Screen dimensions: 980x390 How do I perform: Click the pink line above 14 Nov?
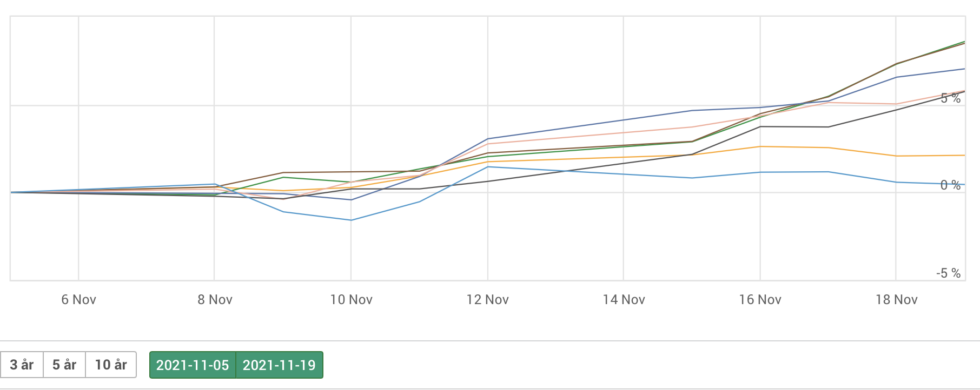tap(624, 133)
